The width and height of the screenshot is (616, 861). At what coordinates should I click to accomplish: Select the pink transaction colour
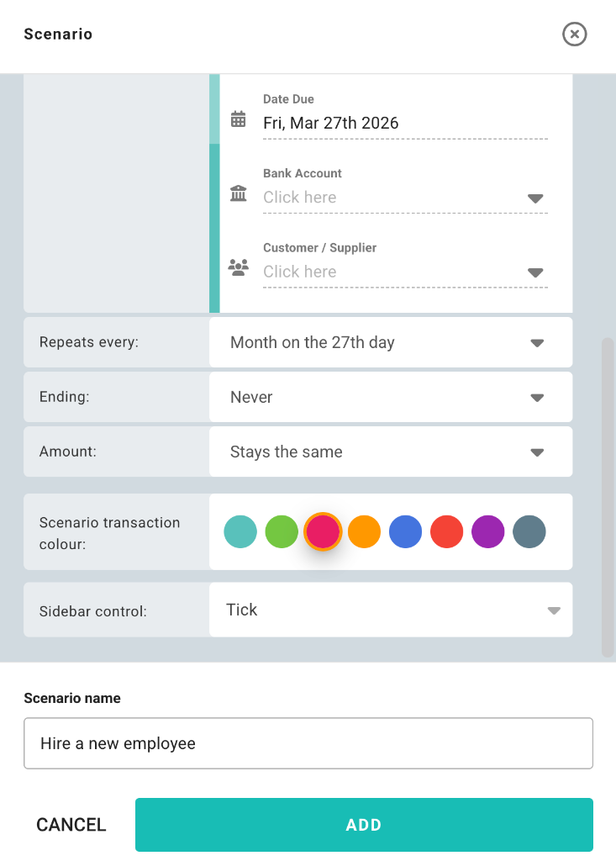point(323,531)
